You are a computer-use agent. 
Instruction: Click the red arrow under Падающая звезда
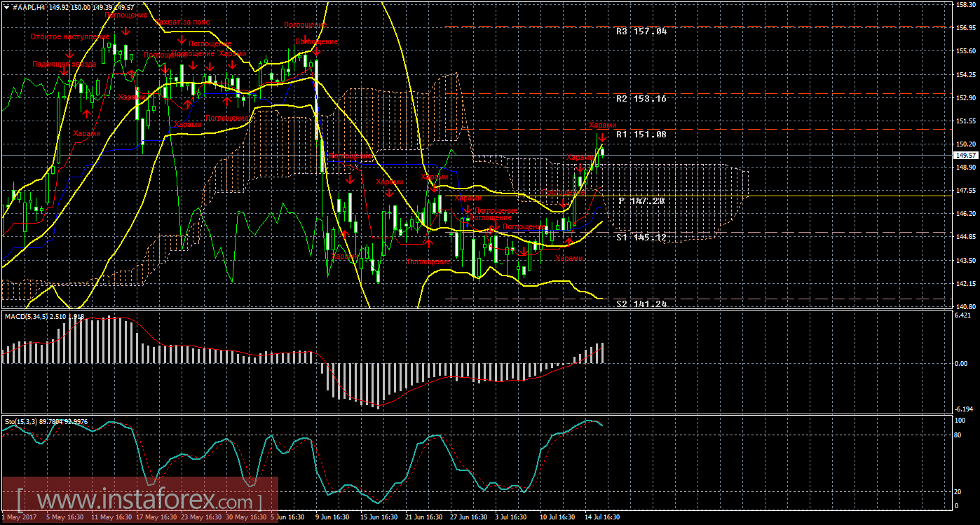63,70
